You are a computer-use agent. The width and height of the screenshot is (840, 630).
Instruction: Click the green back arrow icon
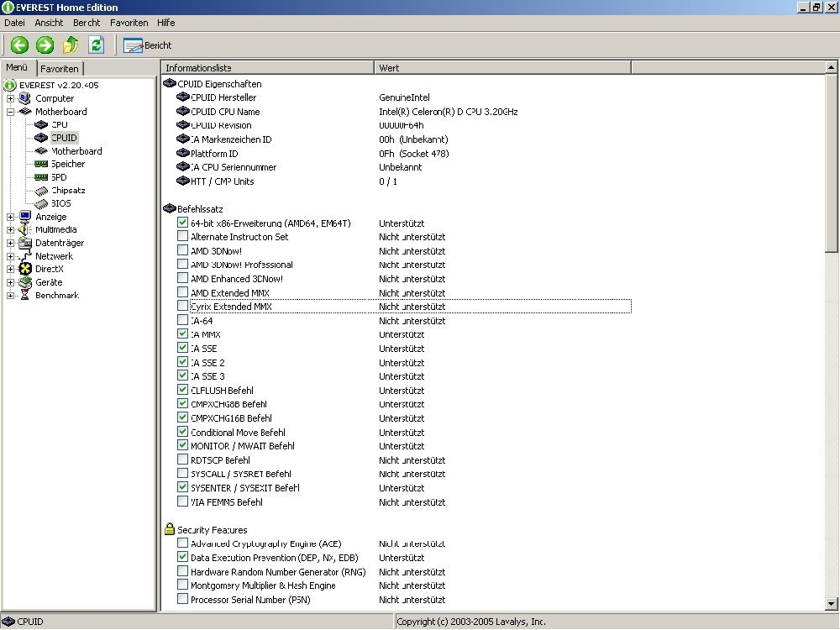[19, 45]
